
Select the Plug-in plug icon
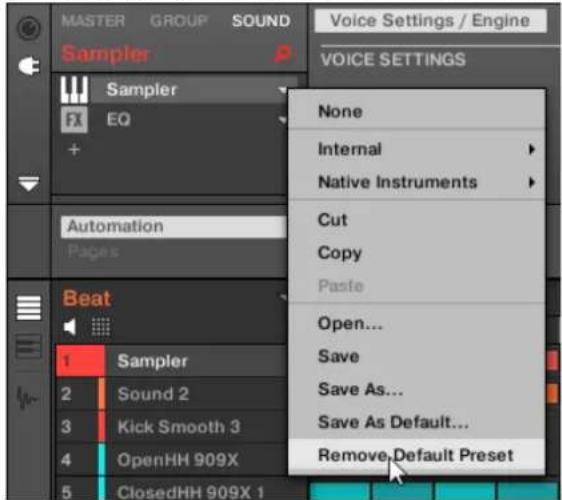click(29, 66)
